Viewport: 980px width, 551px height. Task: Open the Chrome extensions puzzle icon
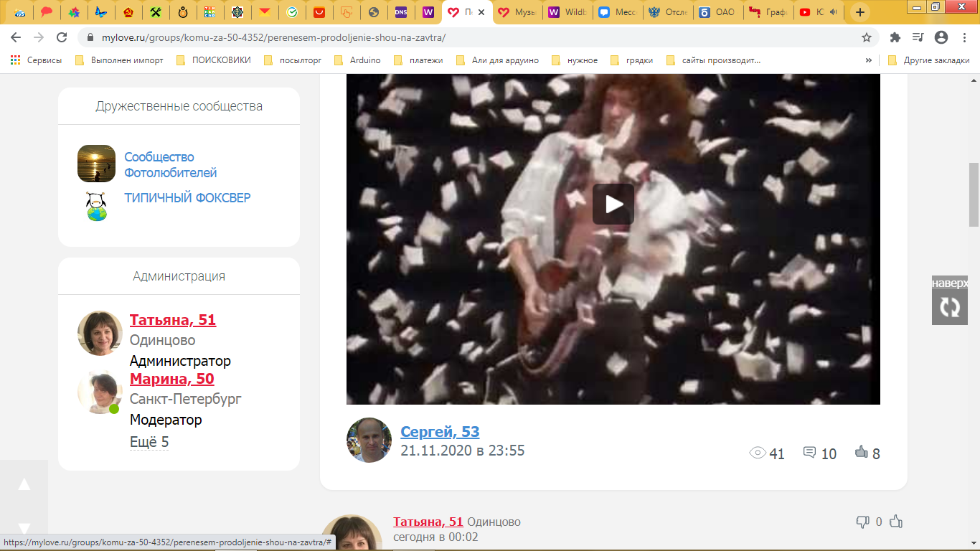(x=895, y=37)
